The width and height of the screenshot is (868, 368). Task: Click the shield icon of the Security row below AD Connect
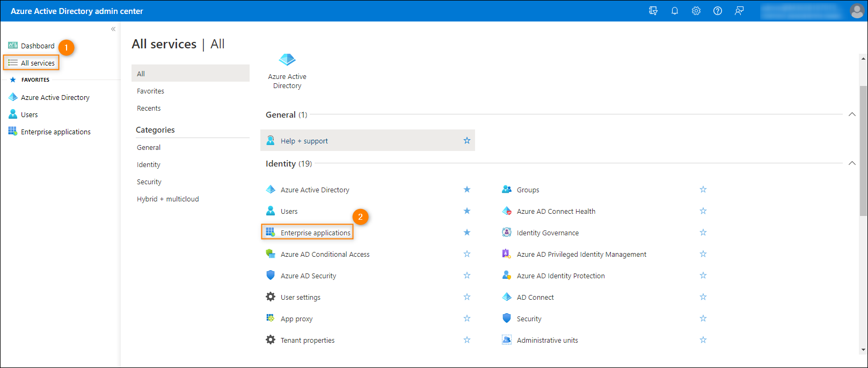tap(507, 318)
